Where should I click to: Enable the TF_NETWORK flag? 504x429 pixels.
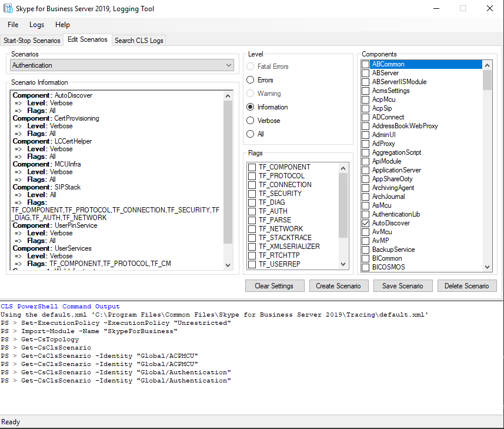(252, 229)
